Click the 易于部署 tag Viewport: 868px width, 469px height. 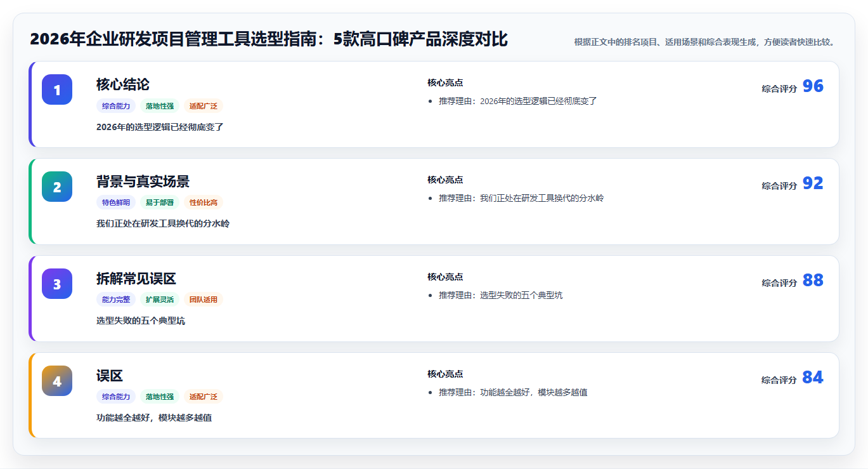[160, 202]
